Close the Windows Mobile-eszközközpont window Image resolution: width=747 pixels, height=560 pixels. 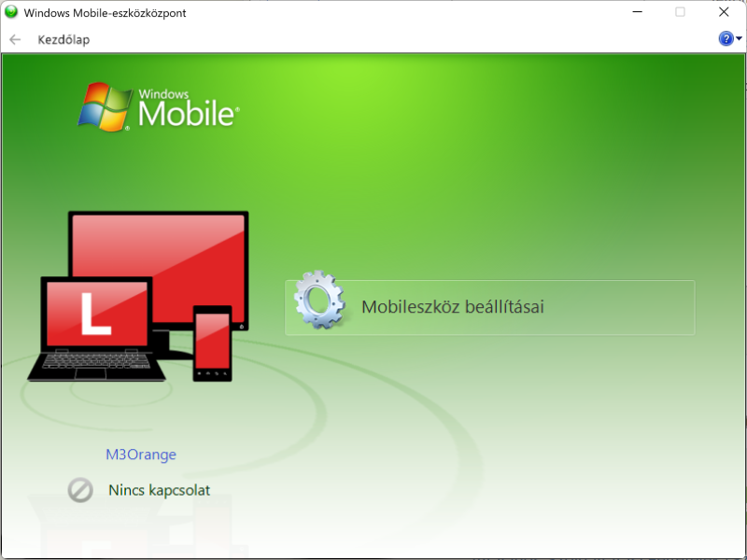click(x=724, y=12)
